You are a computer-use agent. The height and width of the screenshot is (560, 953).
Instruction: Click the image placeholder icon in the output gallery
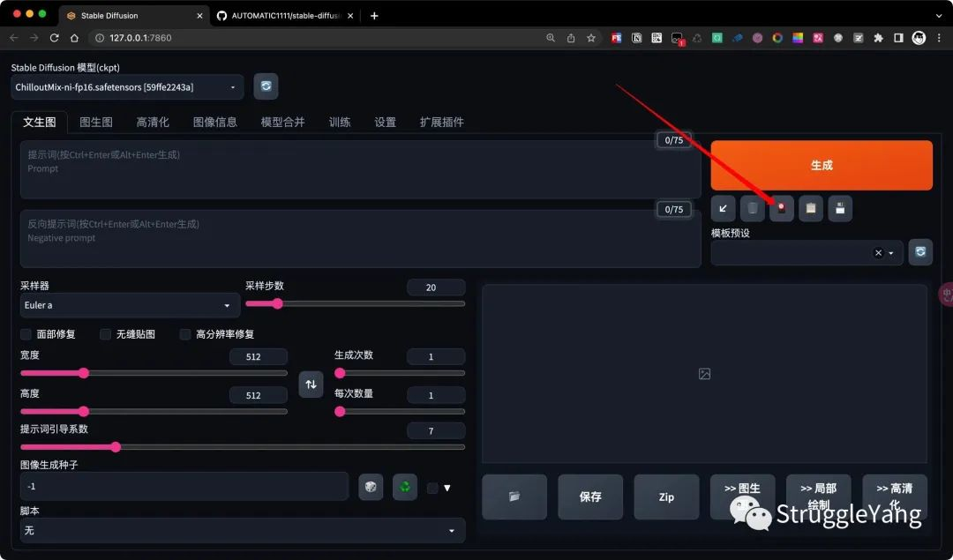click(x=704, y=374)
